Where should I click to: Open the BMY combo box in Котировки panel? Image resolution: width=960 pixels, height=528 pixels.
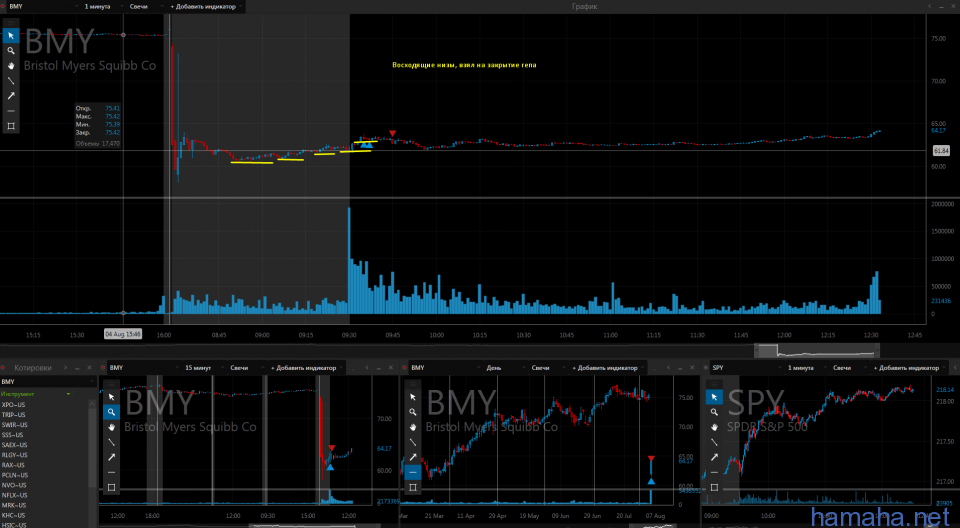pyautogui.click(x=48, y=382)
